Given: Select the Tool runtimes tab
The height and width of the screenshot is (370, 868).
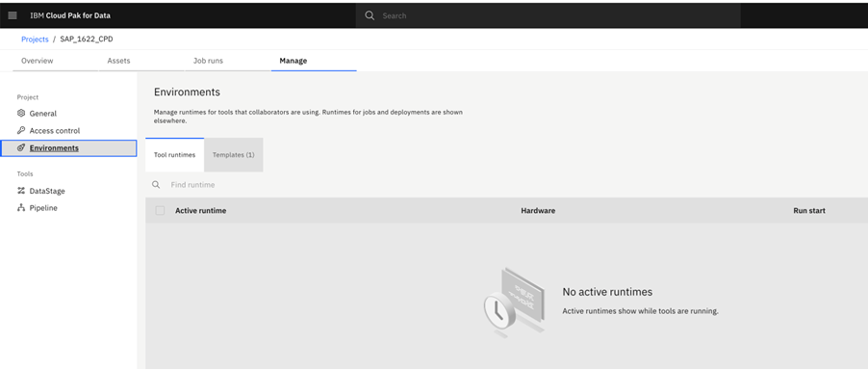Looking at the screenshot, I should [174, 154].
